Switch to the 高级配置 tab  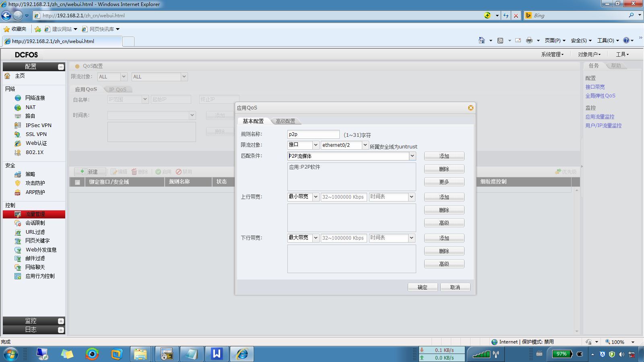(x=285, y=121)
